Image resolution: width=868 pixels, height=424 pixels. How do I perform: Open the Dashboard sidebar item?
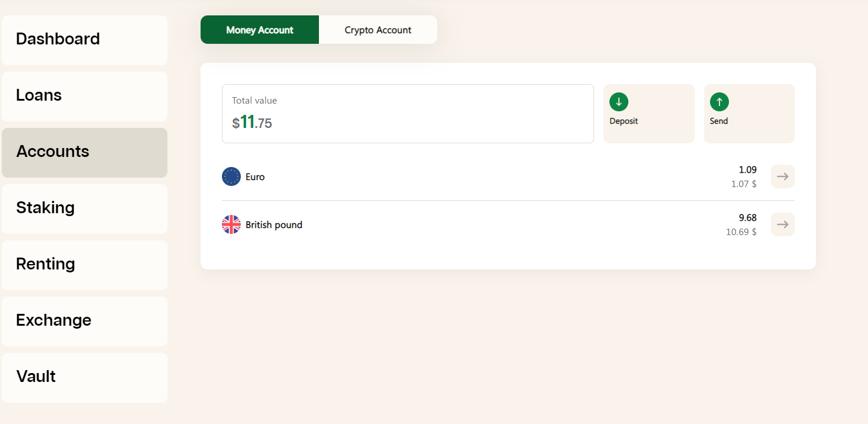85,40
